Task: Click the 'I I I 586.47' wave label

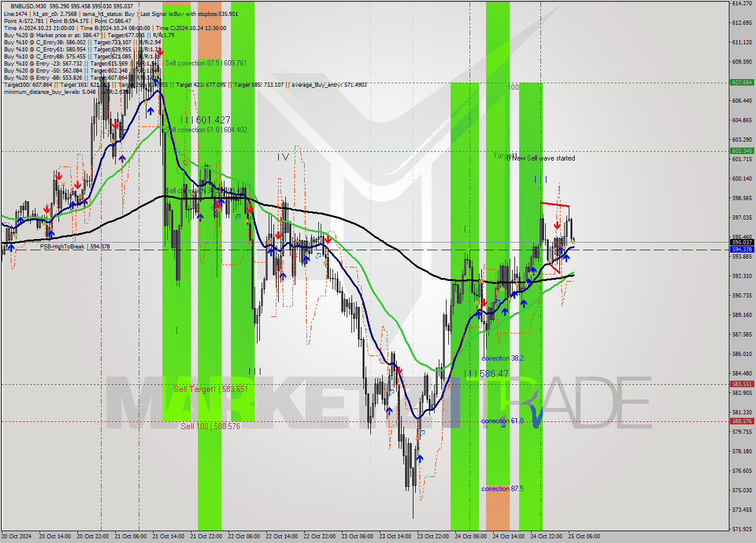Action: click(x=487, y=374)
